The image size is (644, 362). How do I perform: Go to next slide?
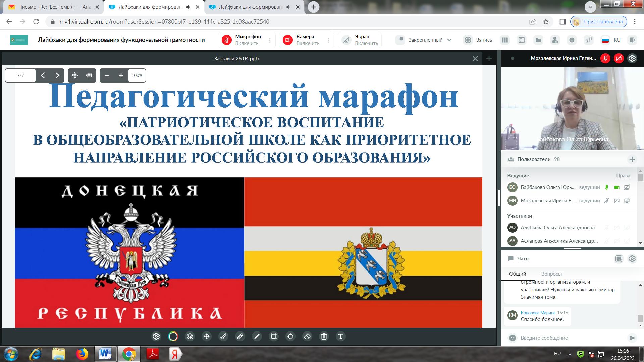tap(57, 75)
